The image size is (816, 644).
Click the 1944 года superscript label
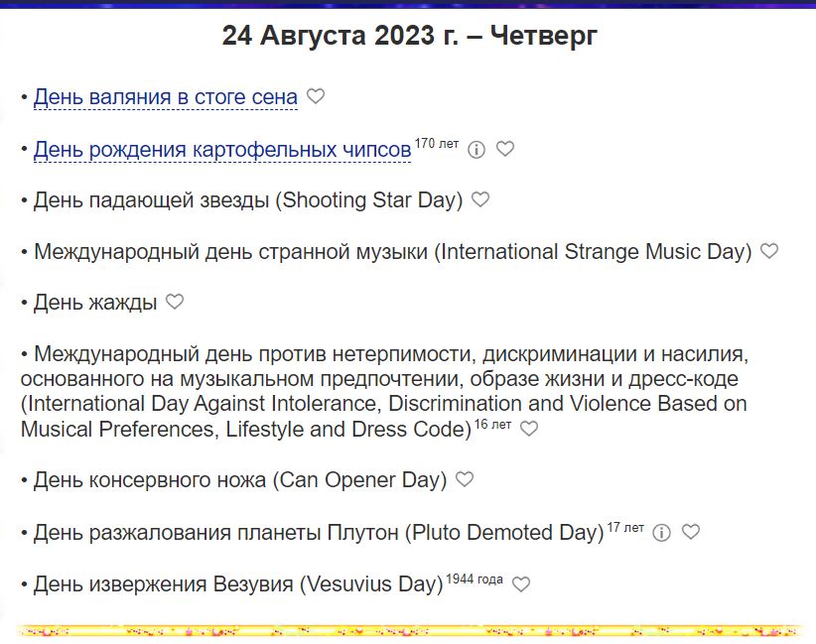[474, 578]
